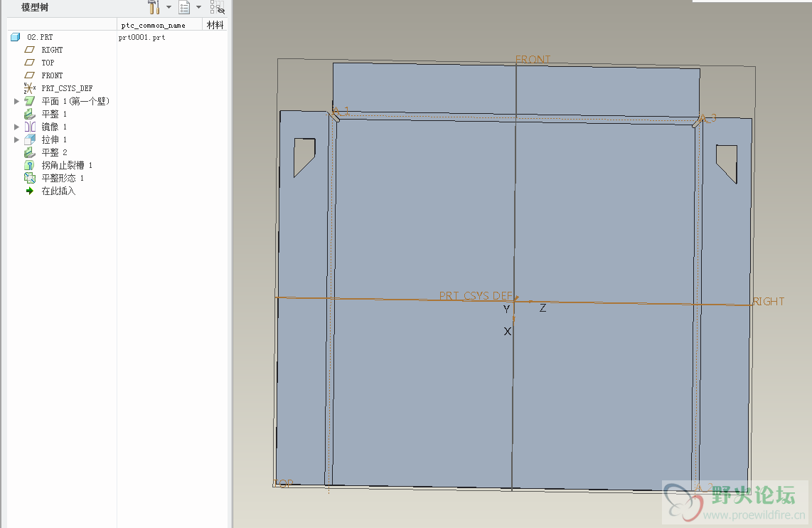Screen dimensions: 812x528
Task: Select the 镜像 1 feature label
Action: coord(54,127)
